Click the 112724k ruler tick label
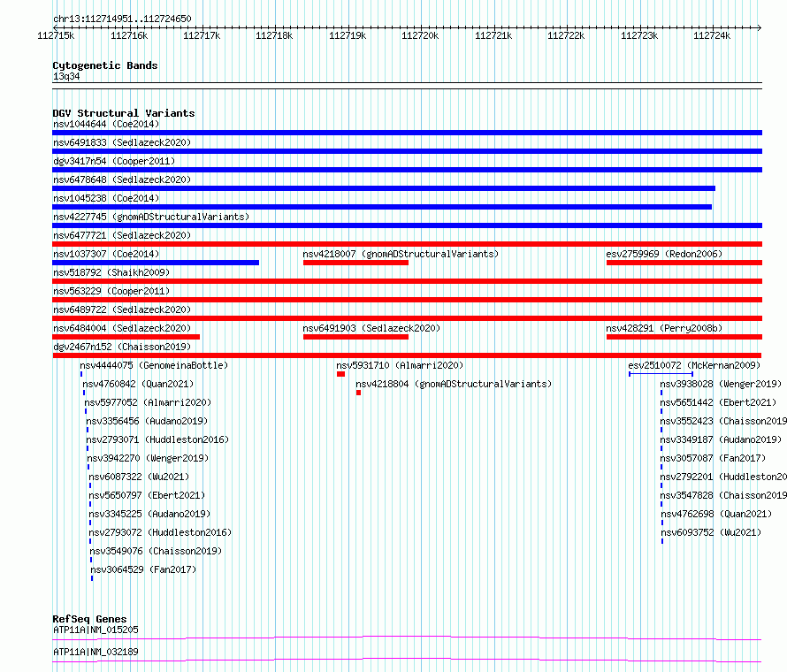 (x=712, y=35)
